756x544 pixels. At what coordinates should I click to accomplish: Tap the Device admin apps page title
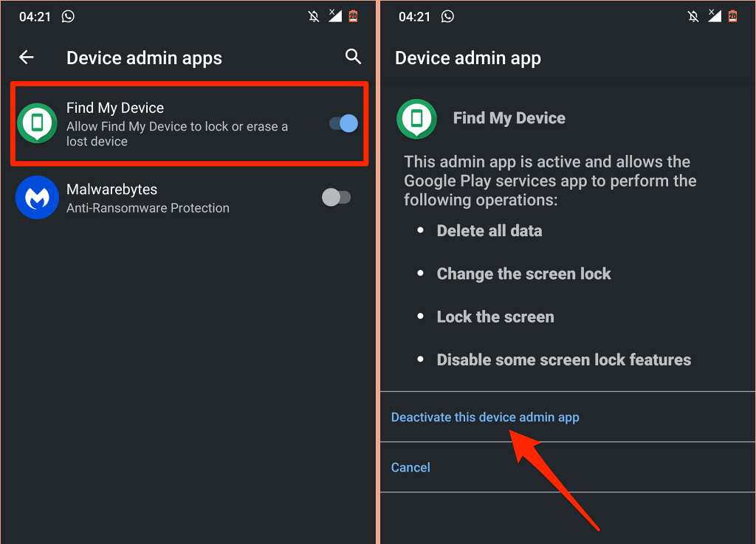click(x=144, y=58)
